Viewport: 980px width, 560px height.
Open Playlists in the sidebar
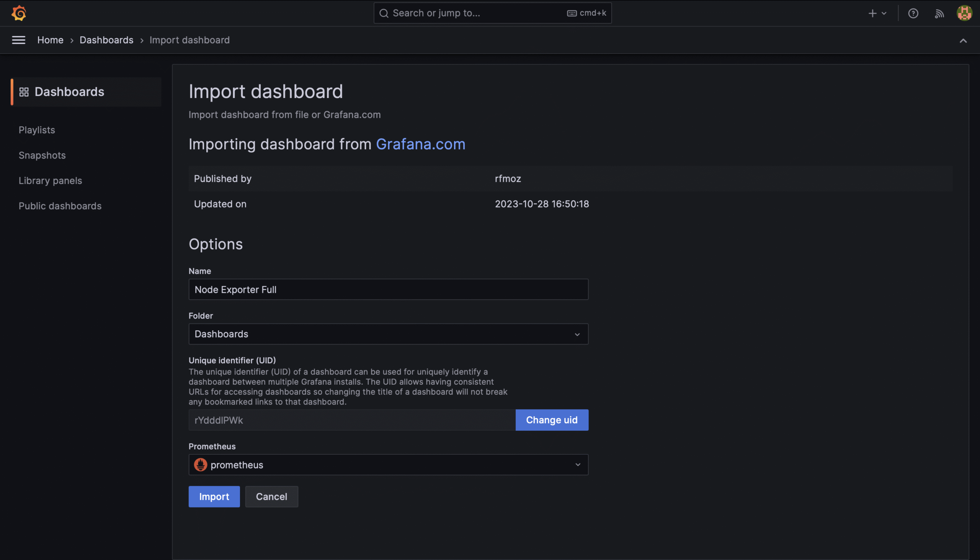click(37, 130)
